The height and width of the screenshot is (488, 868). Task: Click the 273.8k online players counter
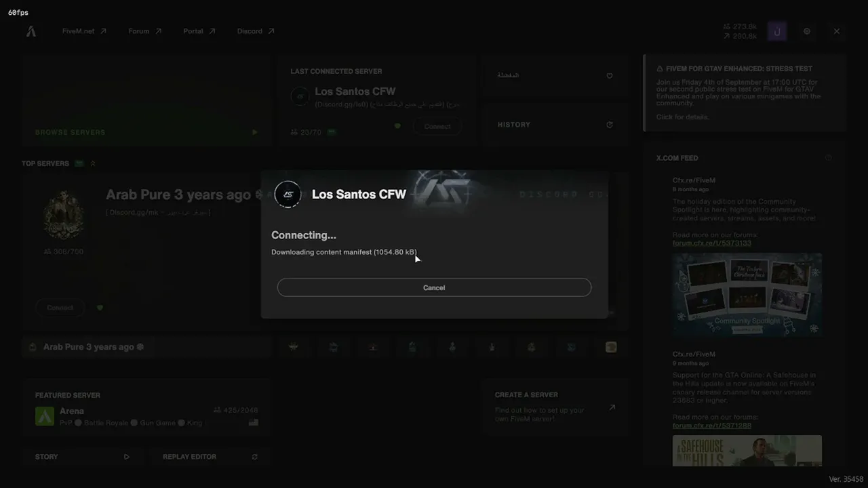click(740, 27)
